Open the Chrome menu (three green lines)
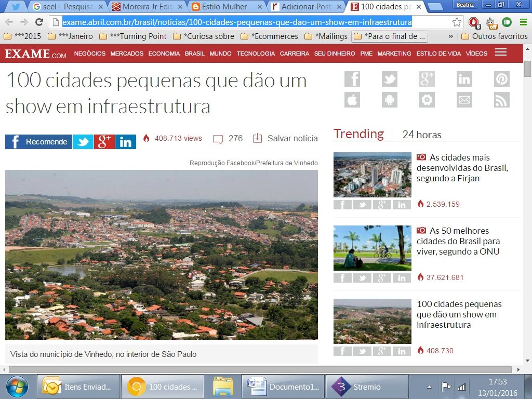The height and width of the screenshot is (399, 532). tap(523, 22)
